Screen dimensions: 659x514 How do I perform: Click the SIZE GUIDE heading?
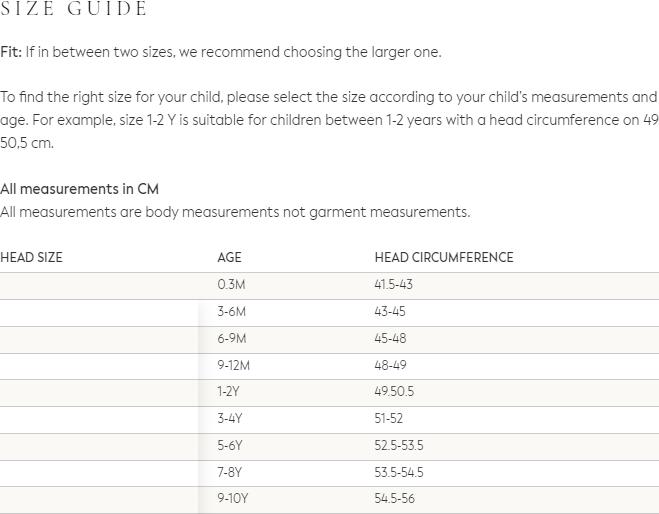point(74,9)
